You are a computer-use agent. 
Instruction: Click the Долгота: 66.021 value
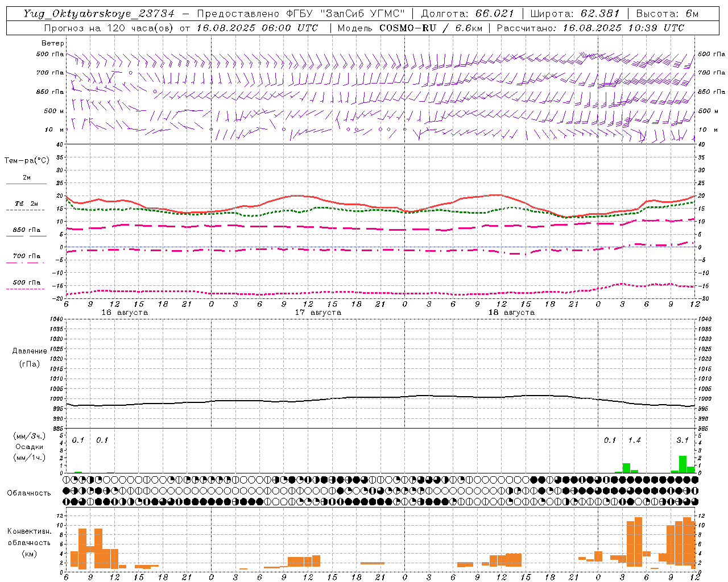click(x=468, y=14)
